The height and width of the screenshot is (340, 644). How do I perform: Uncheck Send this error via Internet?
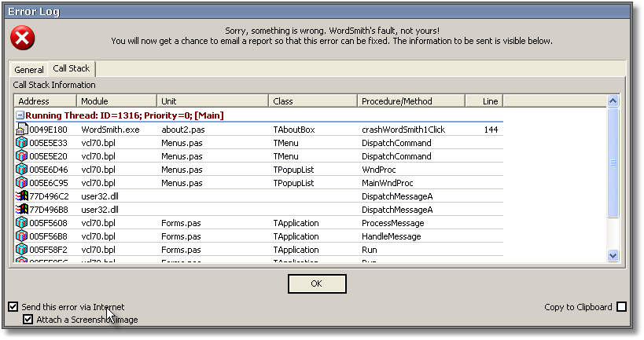click(13, 307)
